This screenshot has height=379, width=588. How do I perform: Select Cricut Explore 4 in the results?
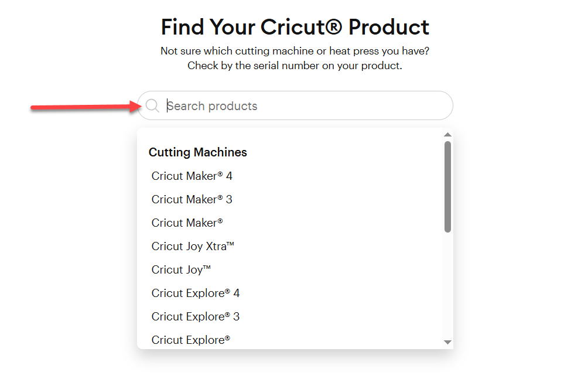196,293
